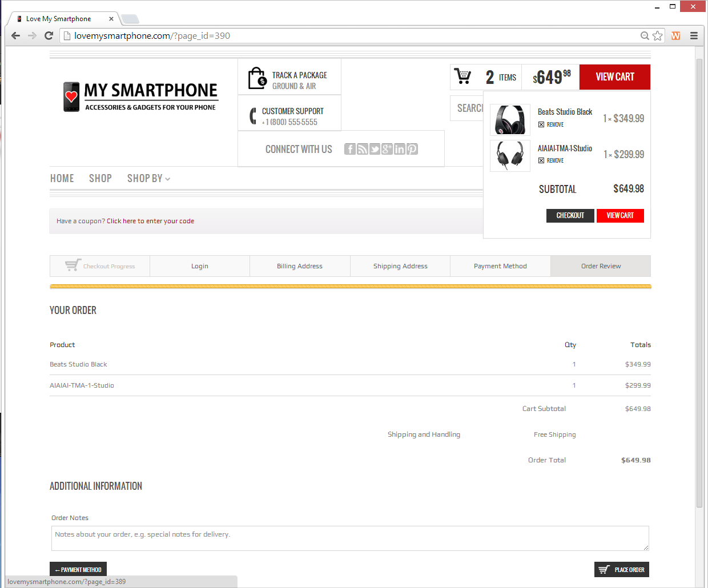708x588 pixels.
Task: Click the customer support phone number
Action: pos(290,122)
